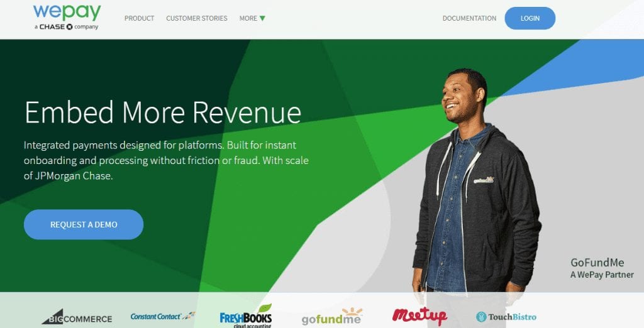The height and width of the screenshot is (328, 644).
Task: Click the integrated payments description paragraph
Action: [166, 160]
